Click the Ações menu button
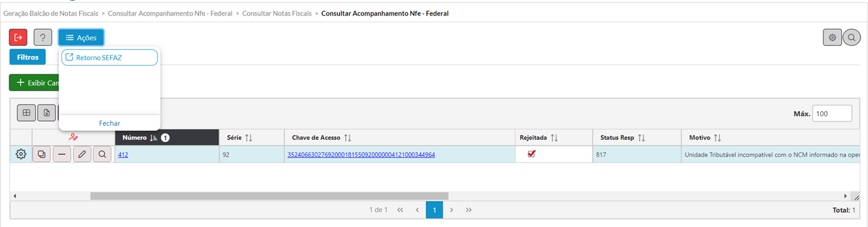Viewport: 868px width, 227px height. click(x=81, y=38)
